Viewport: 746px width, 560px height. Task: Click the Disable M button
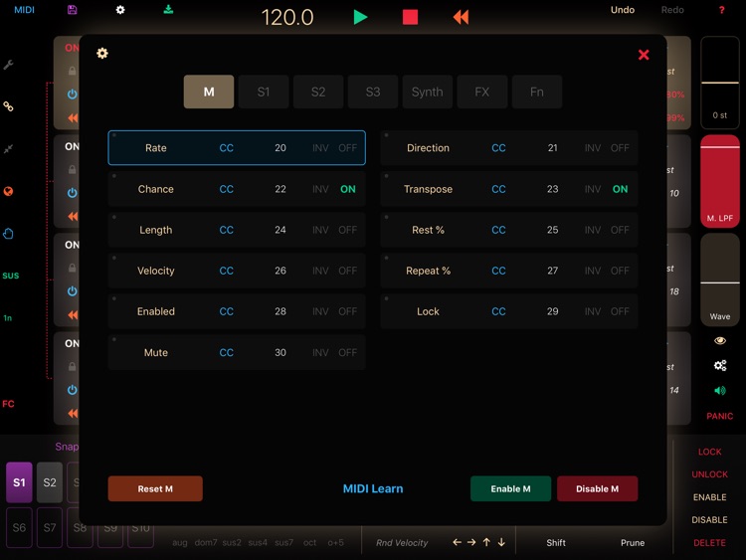(597, 488)
